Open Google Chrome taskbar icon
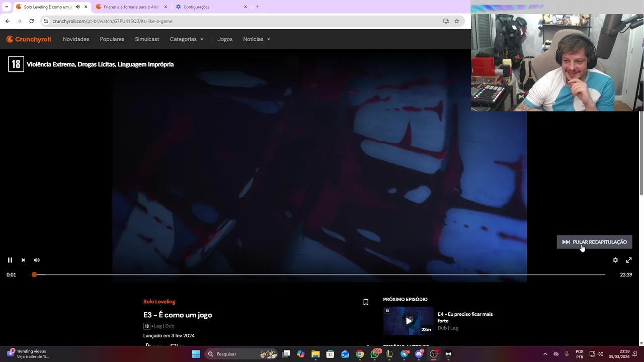Screen dimensions: 644x362 360,354
